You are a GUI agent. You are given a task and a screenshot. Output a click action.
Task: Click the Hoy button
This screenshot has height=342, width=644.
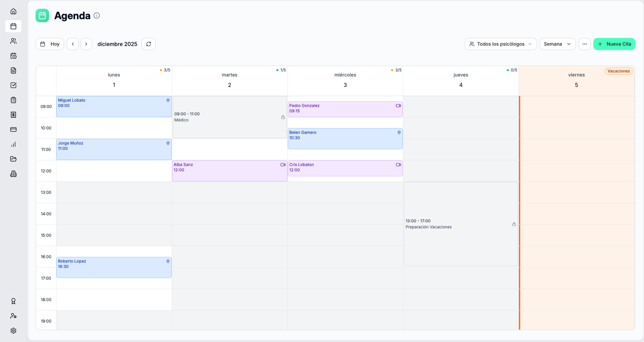click(50, 44)
